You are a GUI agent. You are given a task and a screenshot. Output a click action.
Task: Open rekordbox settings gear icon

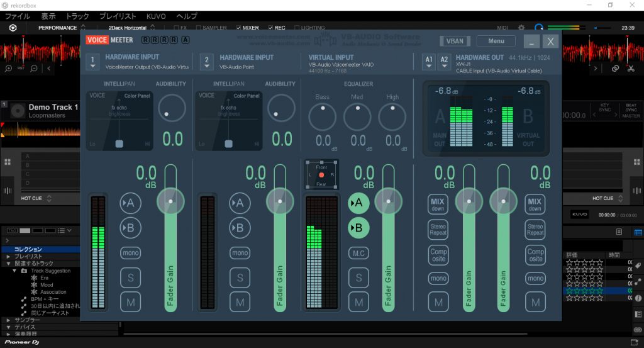pos(521,28)
